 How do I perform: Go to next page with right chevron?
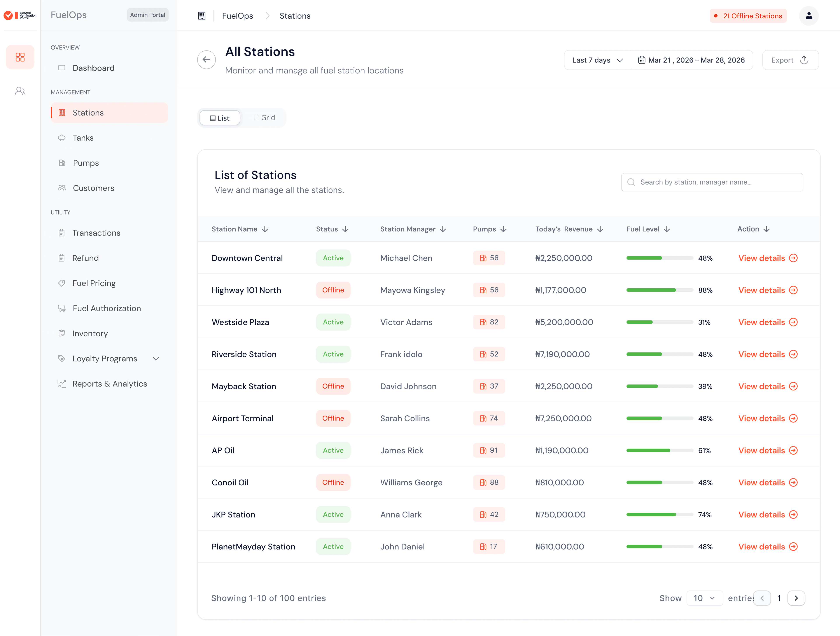[x=796, y=598]
